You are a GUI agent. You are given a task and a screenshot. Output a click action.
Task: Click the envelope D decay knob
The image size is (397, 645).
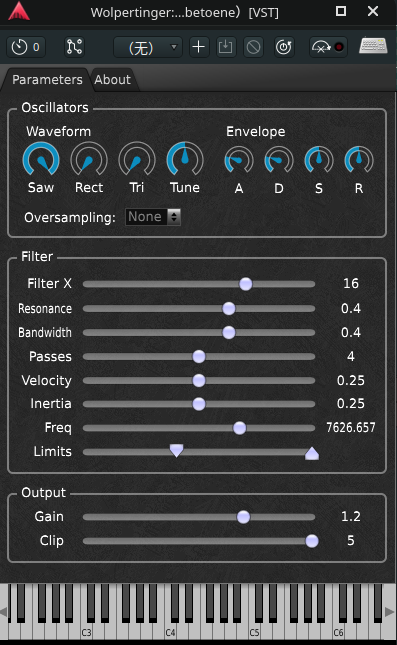279,160
